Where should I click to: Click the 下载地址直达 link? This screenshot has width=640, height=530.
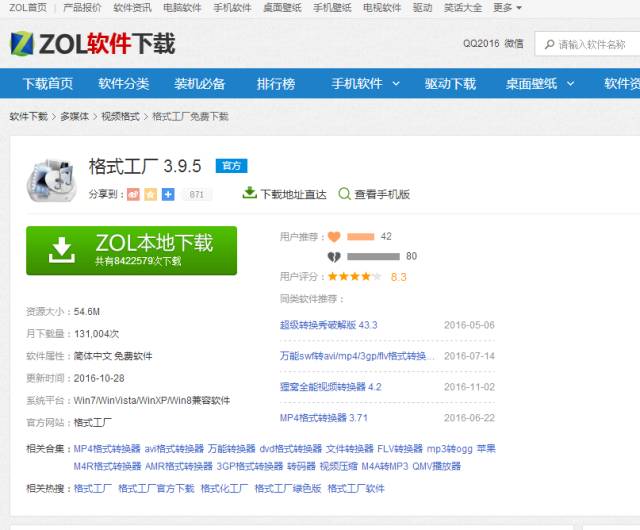[x=293, y=194]
